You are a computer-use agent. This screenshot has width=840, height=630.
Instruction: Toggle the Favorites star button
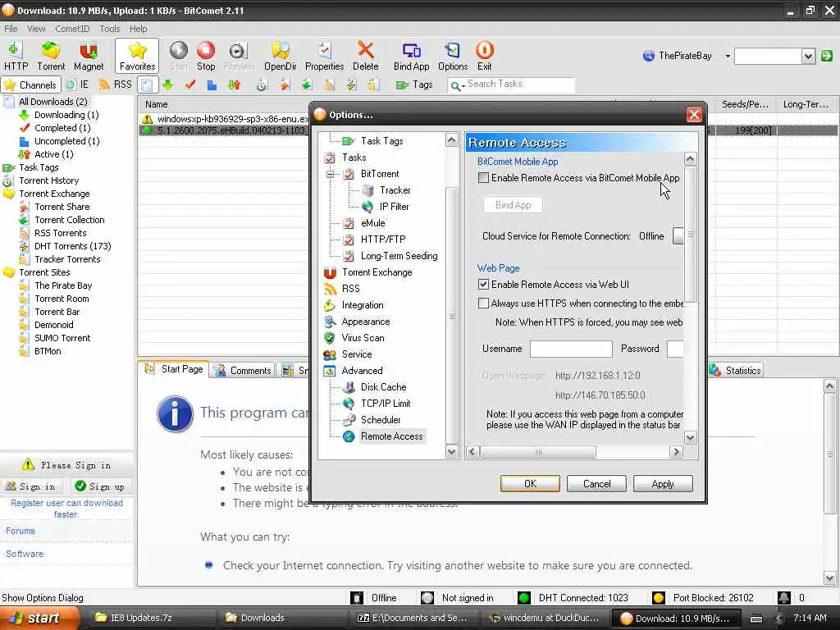(137, 56)
